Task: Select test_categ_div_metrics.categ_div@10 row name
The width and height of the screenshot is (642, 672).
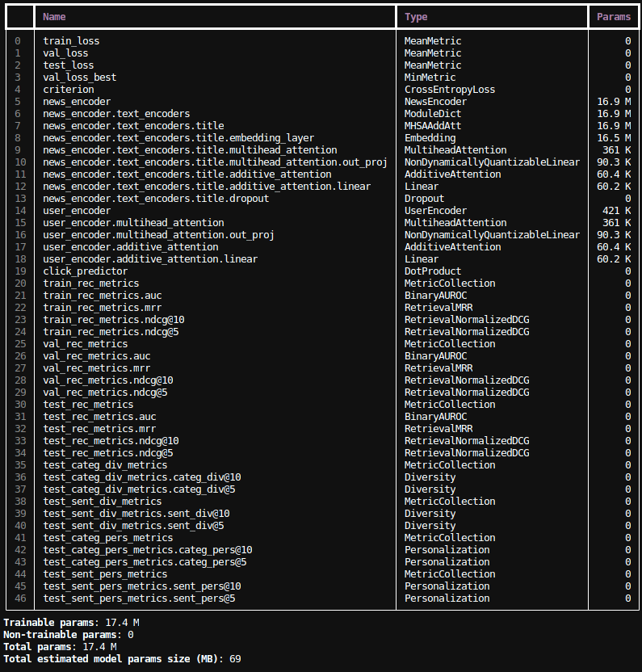Action: click(142, 477)
